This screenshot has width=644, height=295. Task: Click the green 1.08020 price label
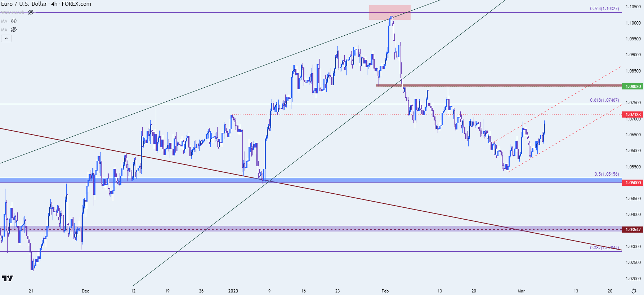[633, 87]
